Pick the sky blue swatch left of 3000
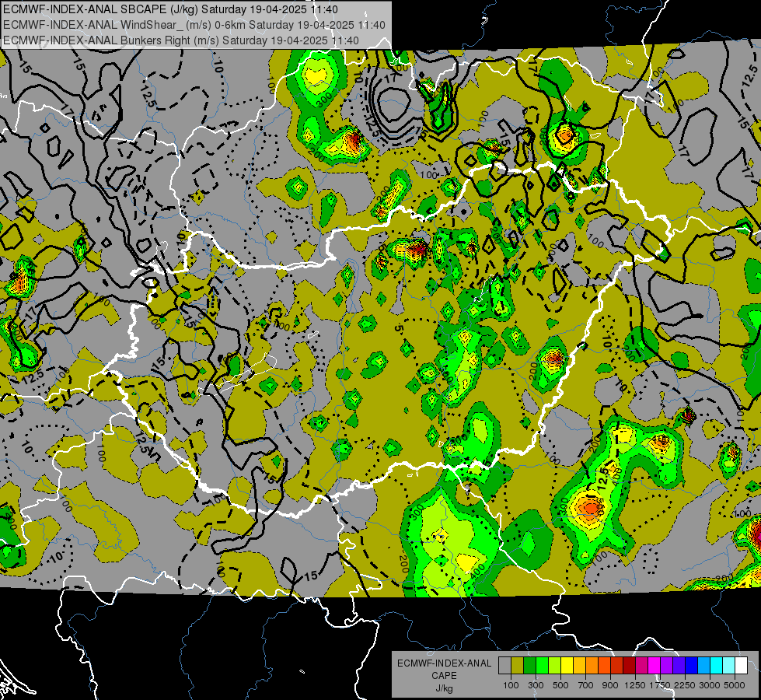This screenshot has width=761, height=700. pyautogui.click(x=704, y=665)
